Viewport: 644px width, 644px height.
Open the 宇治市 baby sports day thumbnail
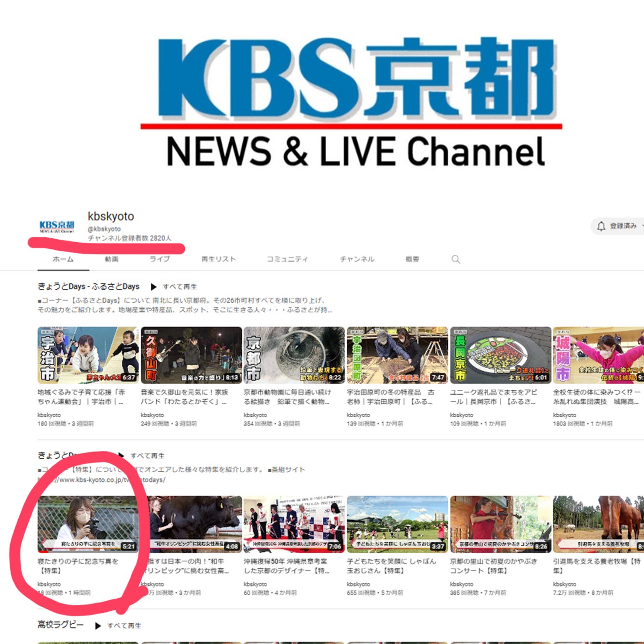(88, 355)
